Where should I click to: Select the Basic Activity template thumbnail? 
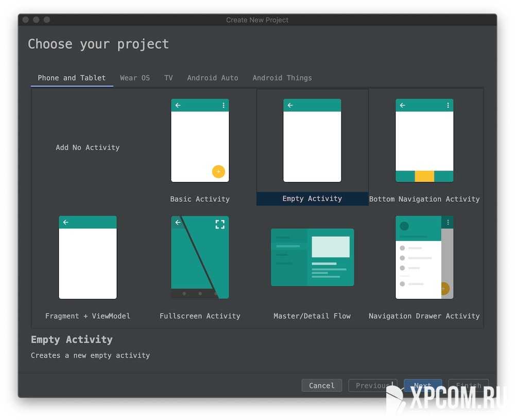click(x=200, y=141)
